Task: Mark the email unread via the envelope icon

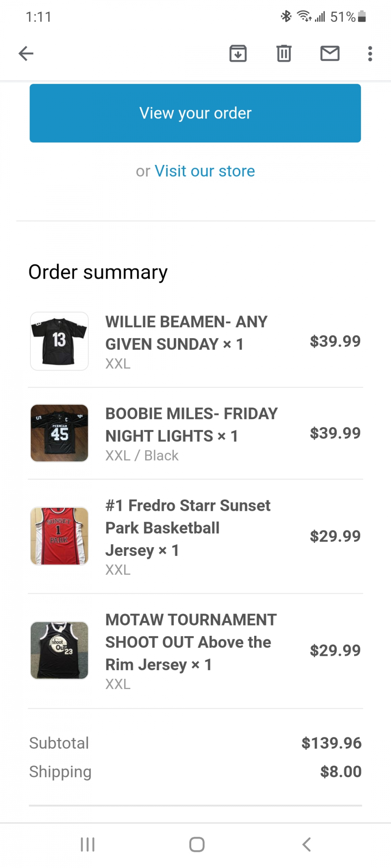Action: (x=330, y=53)
